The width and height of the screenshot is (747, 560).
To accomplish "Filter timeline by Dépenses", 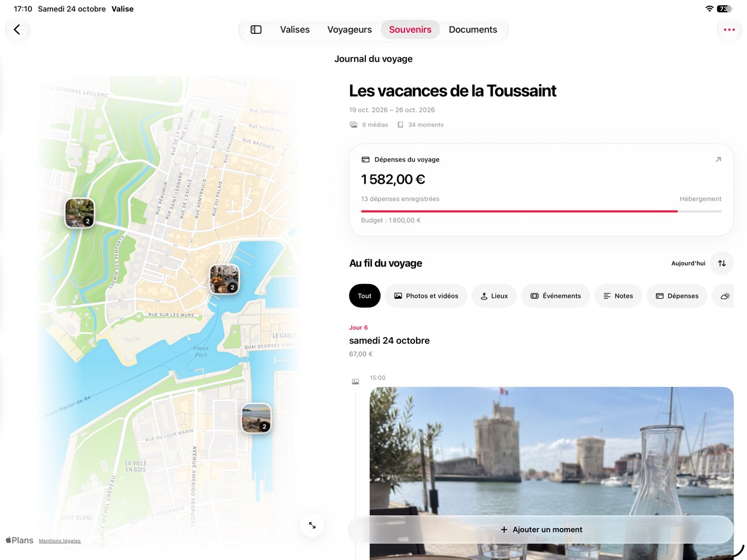I will [677, 296].
